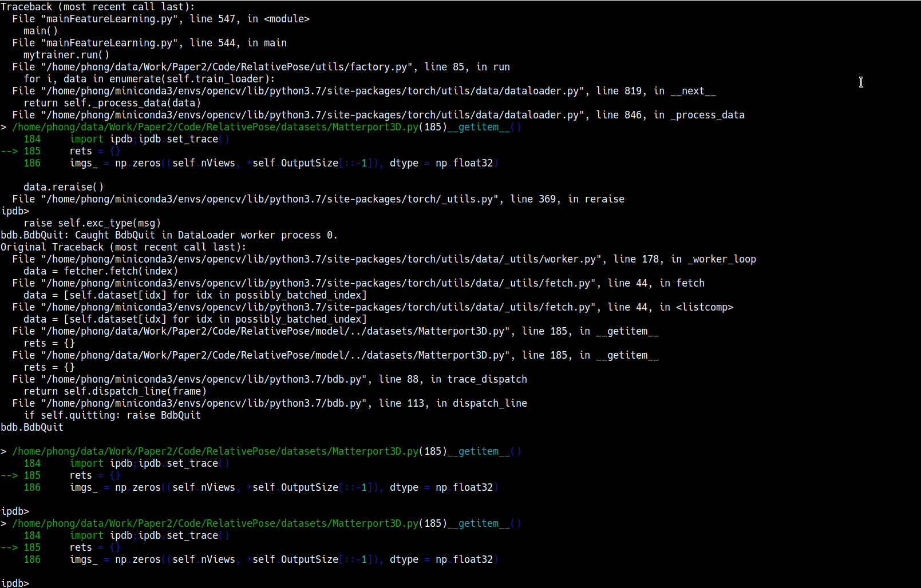The image size is (921, 588).
Task: Select the 'line 544, in main' traceback line
Action: 149,43
